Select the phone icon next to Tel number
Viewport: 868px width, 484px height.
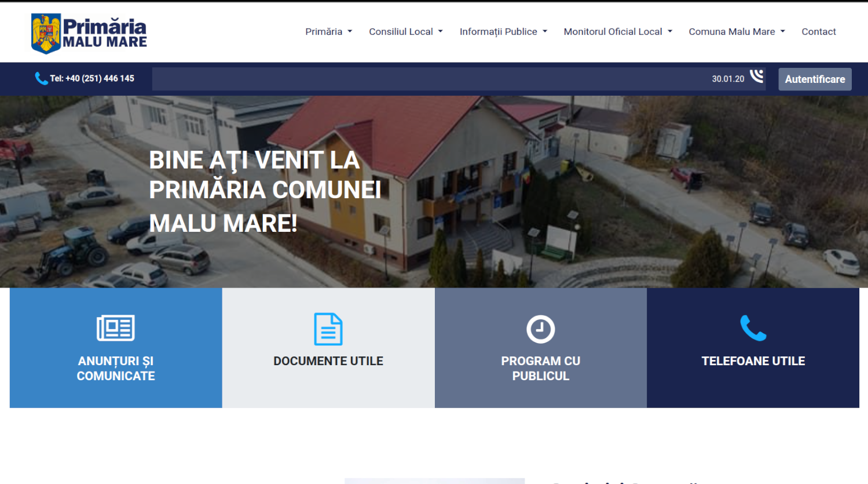(x=41, y=78)
